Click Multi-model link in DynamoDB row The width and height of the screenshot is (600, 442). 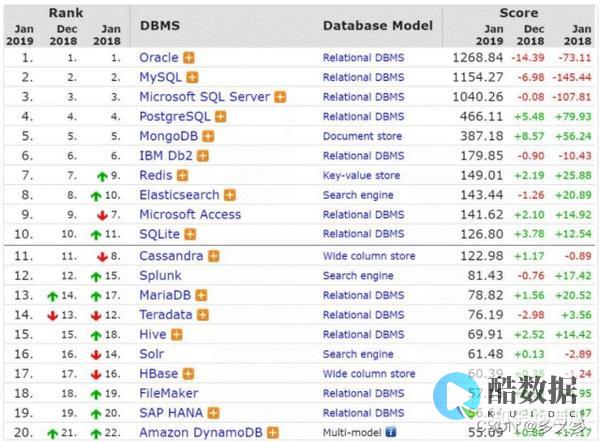click(x=352, y=433)
